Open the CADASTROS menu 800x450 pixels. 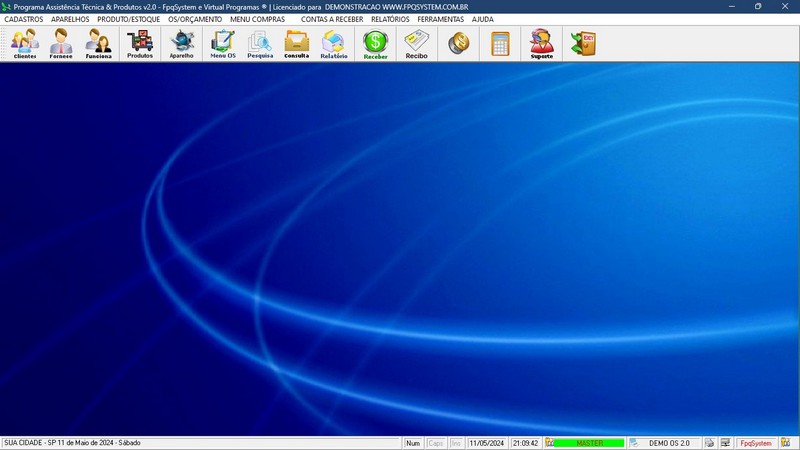tap(23, 19)
